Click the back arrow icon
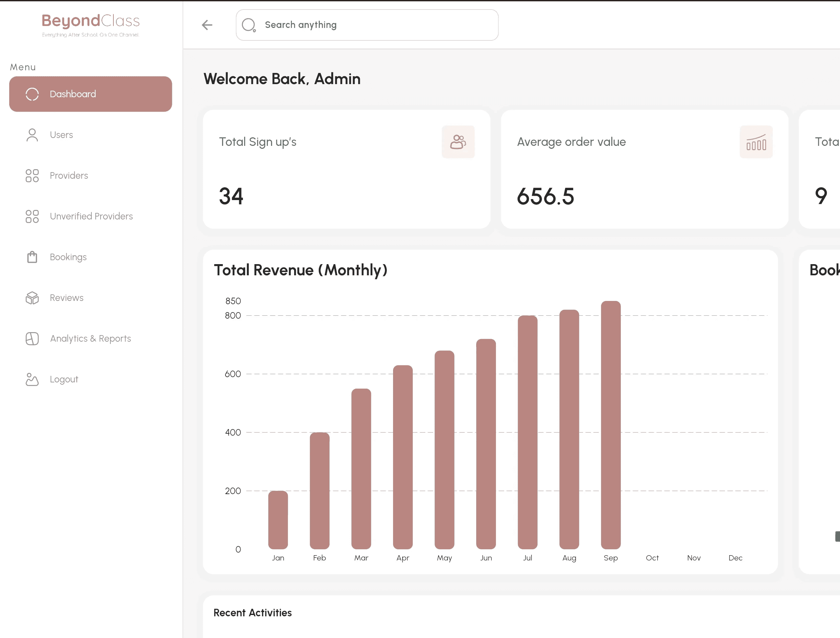840x638 pixels. tap(207, 25)
